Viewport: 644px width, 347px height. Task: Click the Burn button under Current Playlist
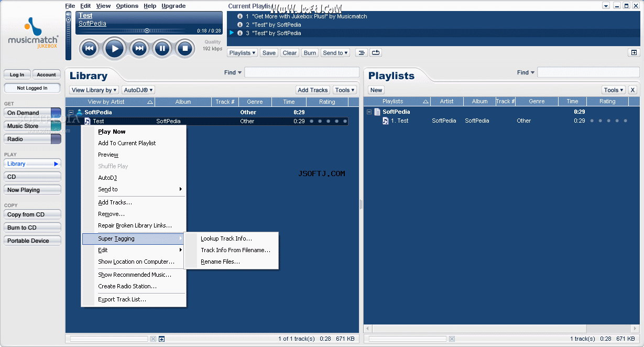click(310, 52)
